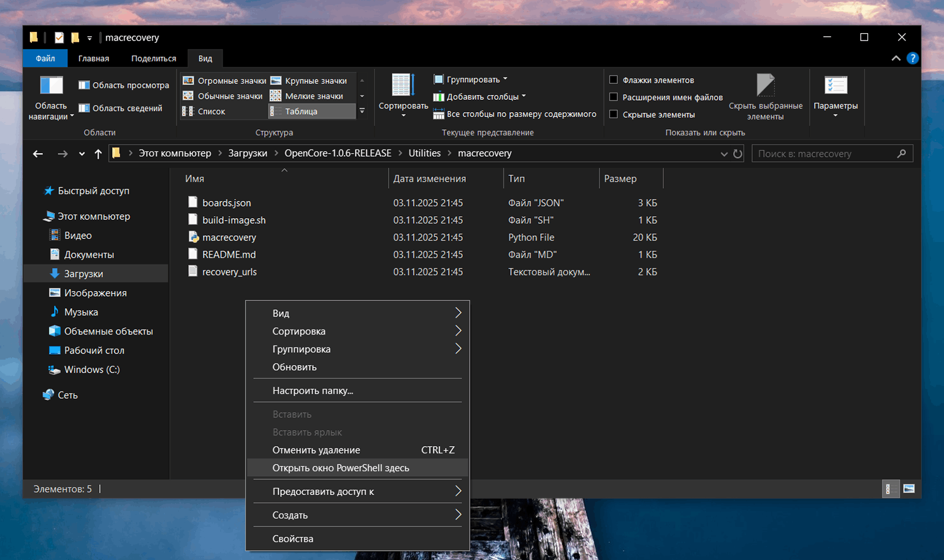Go up one folder level arrow
This screenshot has width=944, height=560.
pyautogui.click(x=98, y=154)
